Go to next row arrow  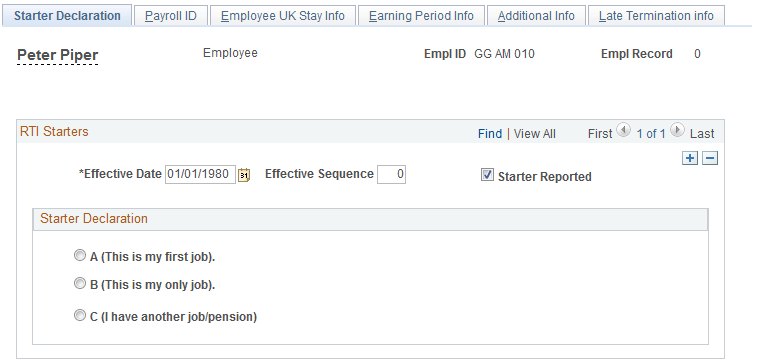tap(678, 130)
